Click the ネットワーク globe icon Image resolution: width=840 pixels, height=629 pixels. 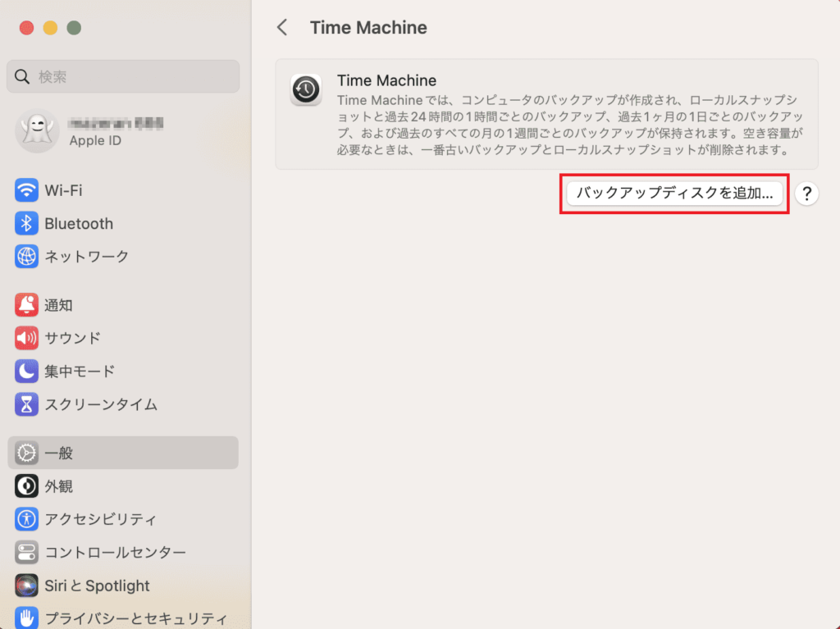26,257
